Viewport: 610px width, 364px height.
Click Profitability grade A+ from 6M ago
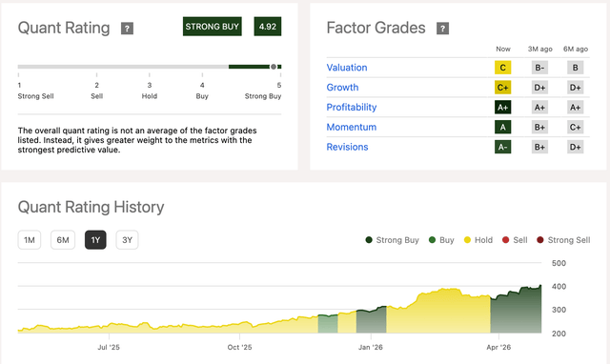[x=575, y=108]
